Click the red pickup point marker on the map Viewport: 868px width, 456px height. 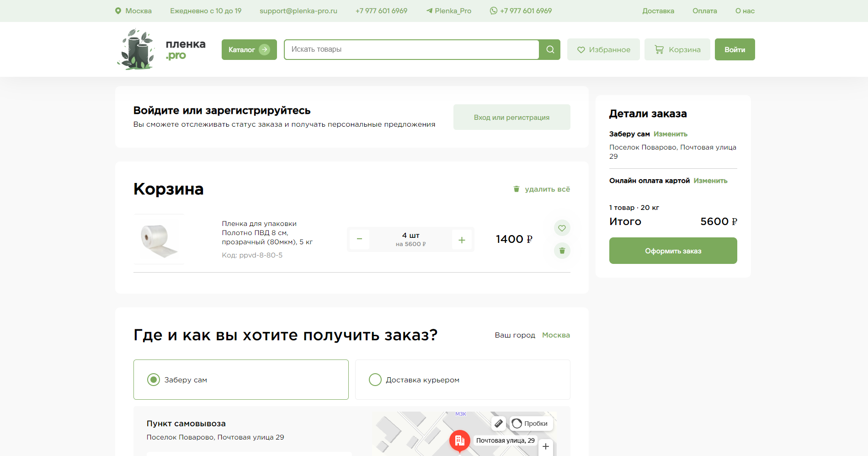pyautogui.click(x=460, y=441)
